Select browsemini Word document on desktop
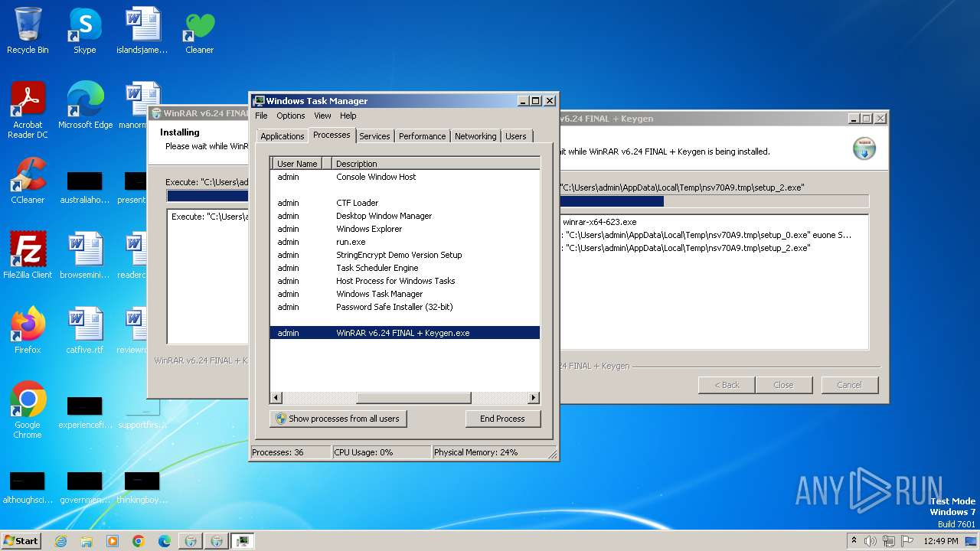This screenshot has width=980, height=551. point(85,256)
